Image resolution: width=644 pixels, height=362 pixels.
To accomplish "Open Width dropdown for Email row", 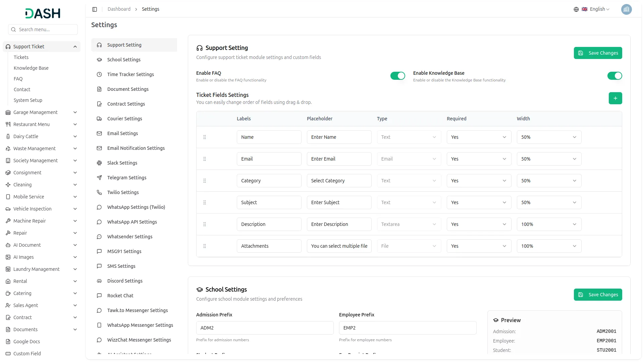I will [549, 159].
